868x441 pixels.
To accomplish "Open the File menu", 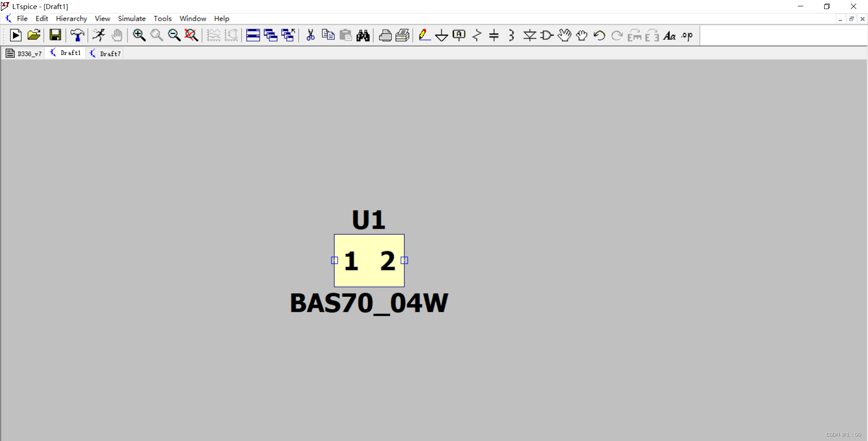I will [x=22, y=19].
